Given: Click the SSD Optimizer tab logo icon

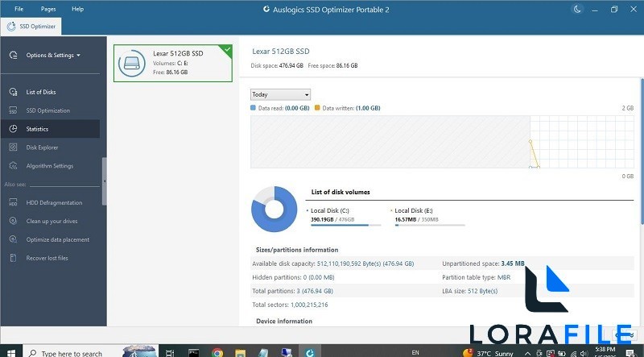Looking at the screenshot, I should pos(11,27).
